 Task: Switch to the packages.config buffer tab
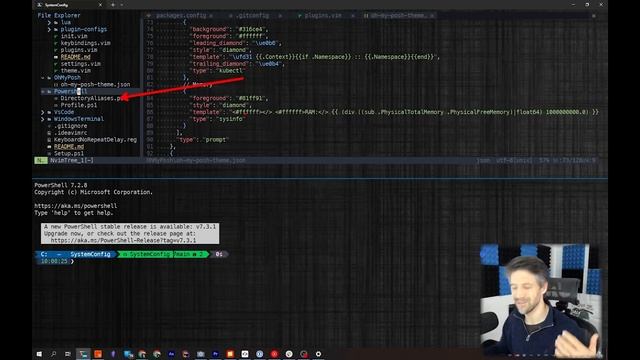click(181, 16)
